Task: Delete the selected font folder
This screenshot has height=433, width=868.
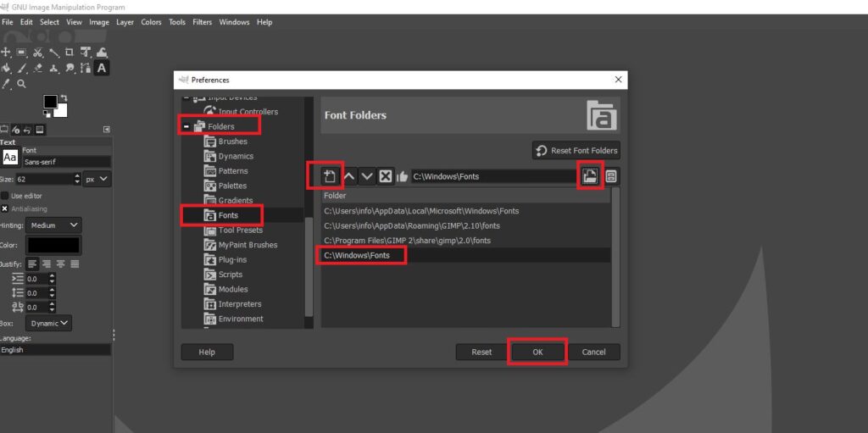Action: click(x=386, y=176)
